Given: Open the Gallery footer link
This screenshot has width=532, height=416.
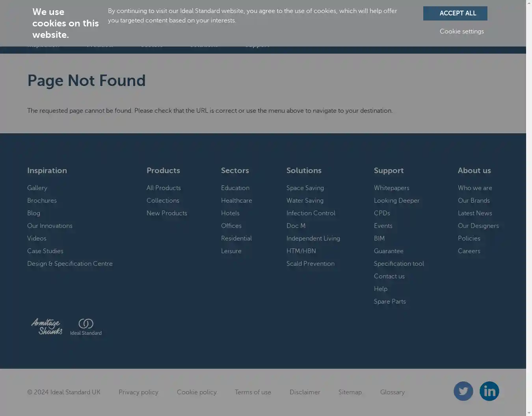Looking at the screenshot, I should 37,188.
